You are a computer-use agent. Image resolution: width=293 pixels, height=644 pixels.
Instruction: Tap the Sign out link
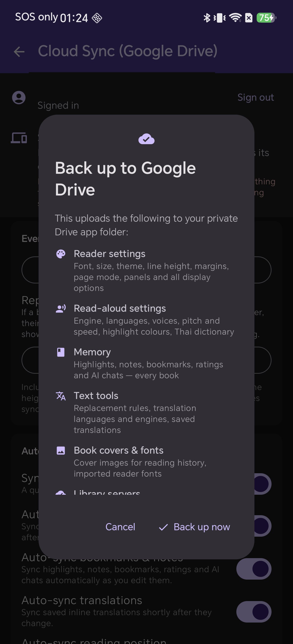[256, 97]
